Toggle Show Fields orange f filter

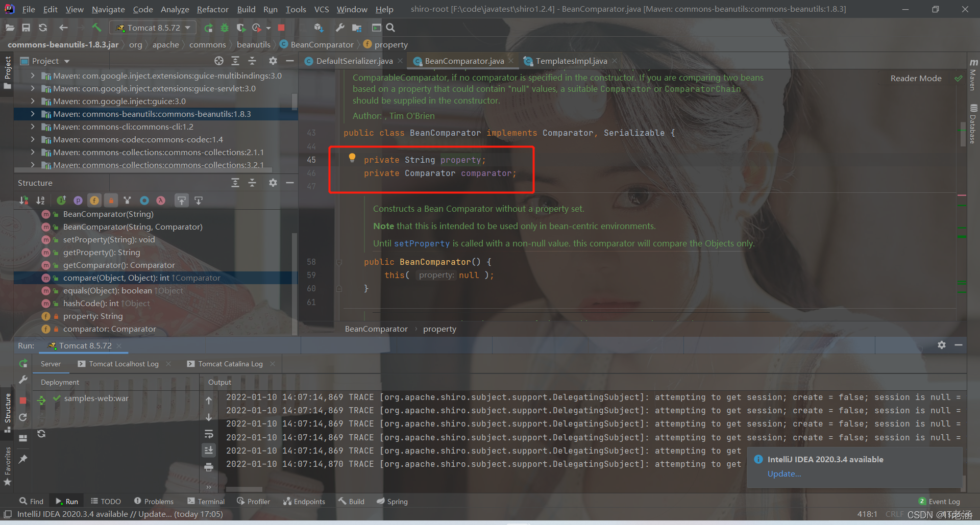(x=94, y=201)
